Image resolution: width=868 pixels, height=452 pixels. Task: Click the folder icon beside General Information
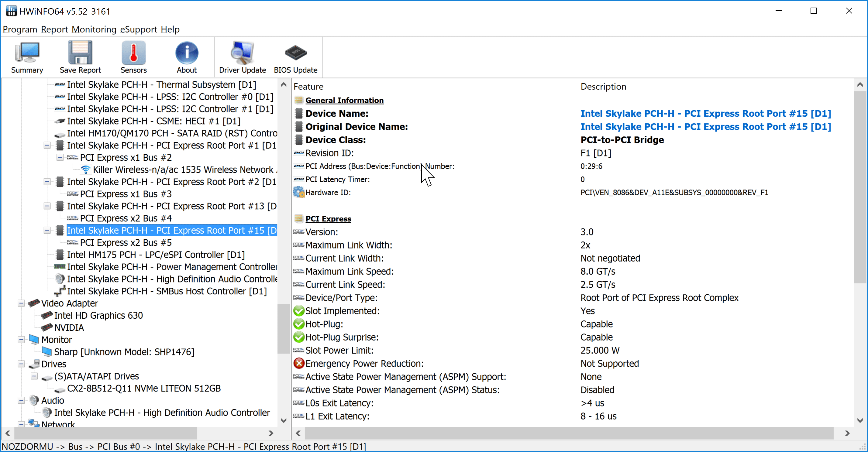coord(299,100)
